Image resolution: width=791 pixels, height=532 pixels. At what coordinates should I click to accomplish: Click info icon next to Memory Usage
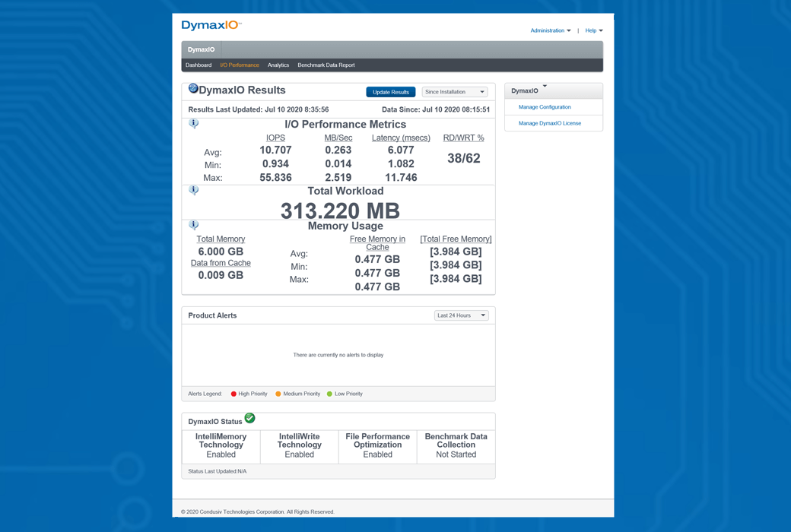point(194,225)
